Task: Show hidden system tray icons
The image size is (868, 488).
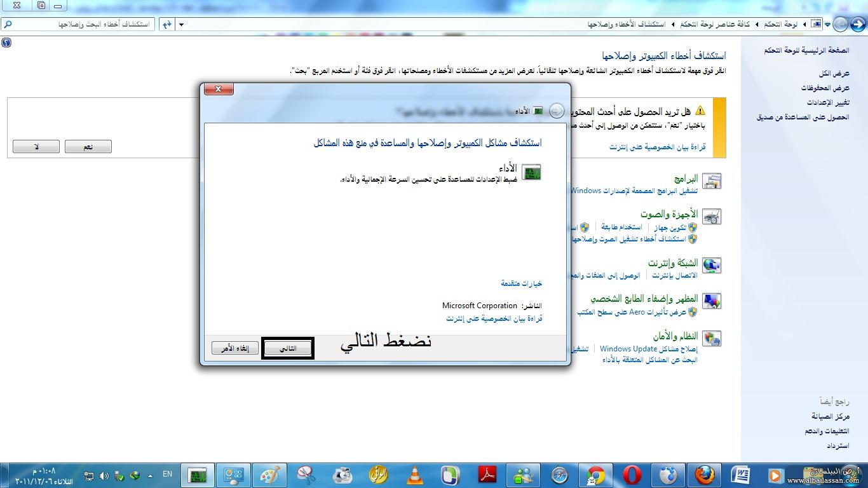Action: tap(151, 475)
